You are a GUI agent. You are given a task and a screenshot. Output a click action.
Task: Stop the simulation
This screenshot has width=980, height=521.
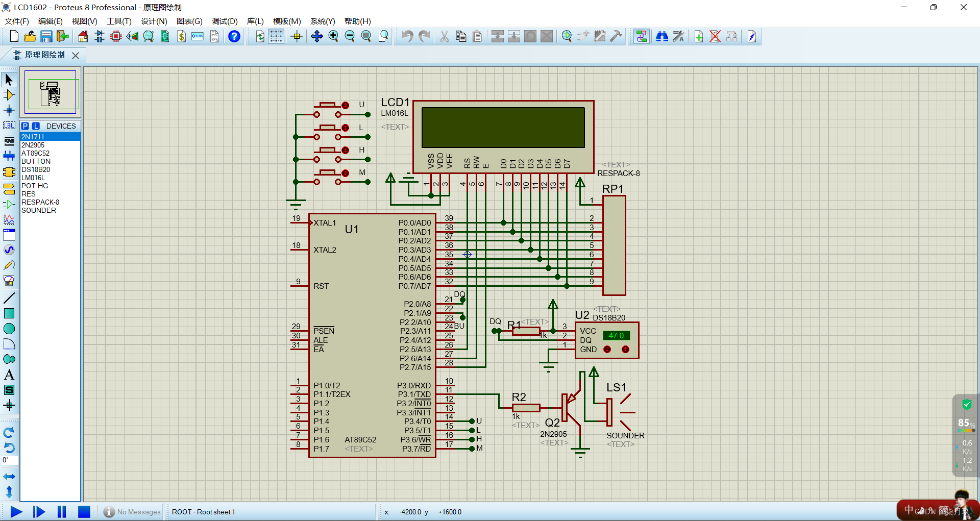(x=84, y=512)
